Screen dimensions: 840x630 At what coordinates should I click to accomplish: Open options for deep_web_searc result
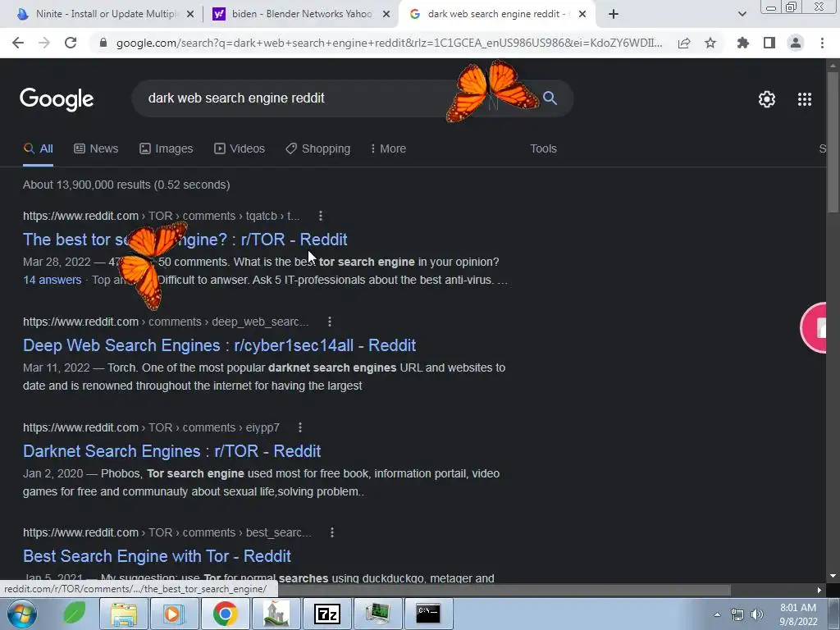coord(330,322)
